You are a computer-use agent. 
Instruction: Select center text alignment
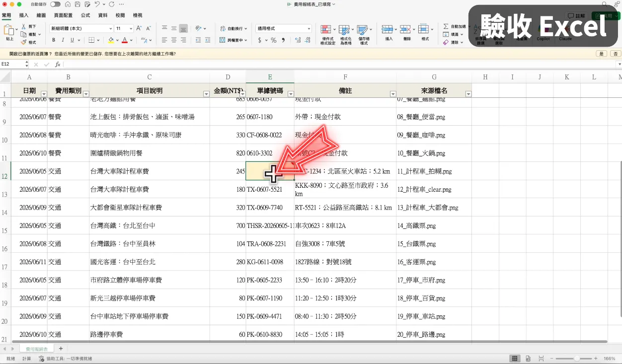tap(174, 40)
